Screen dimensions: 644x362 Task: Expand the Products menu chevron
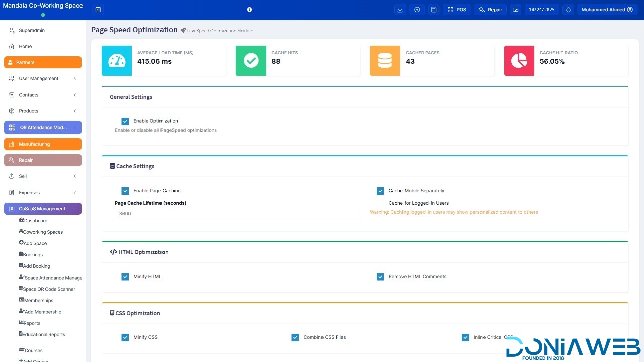(x=74, y=111)
